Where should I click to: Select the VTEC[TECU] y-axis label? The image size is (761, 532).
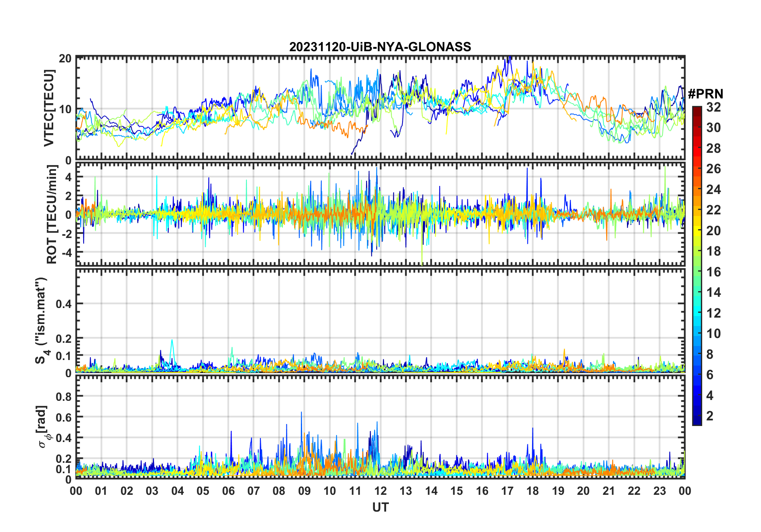(49, 108)
